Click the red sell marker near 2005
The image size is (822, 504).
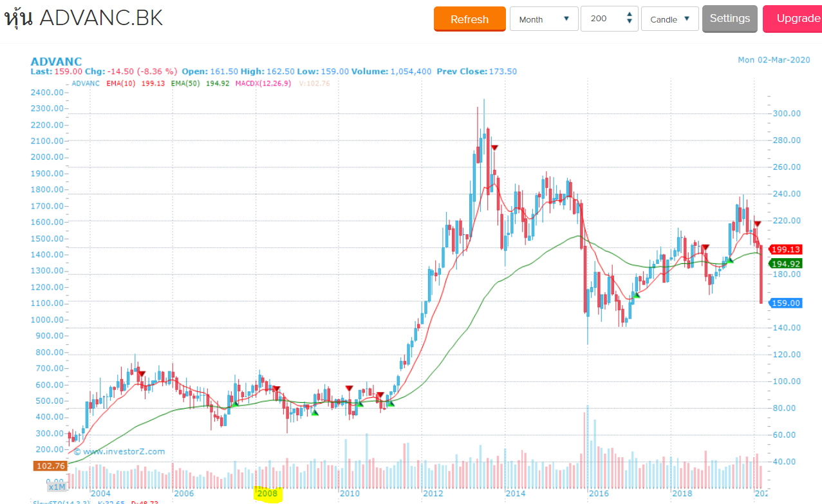click(142, 374)
